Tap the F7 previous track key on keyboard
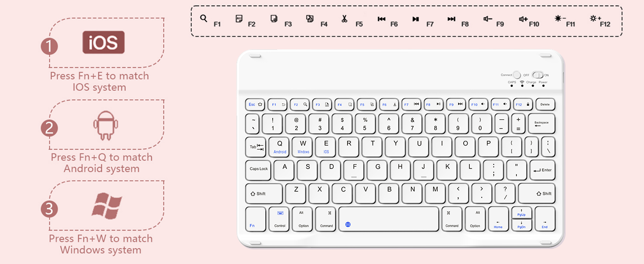 coord(411,105)
